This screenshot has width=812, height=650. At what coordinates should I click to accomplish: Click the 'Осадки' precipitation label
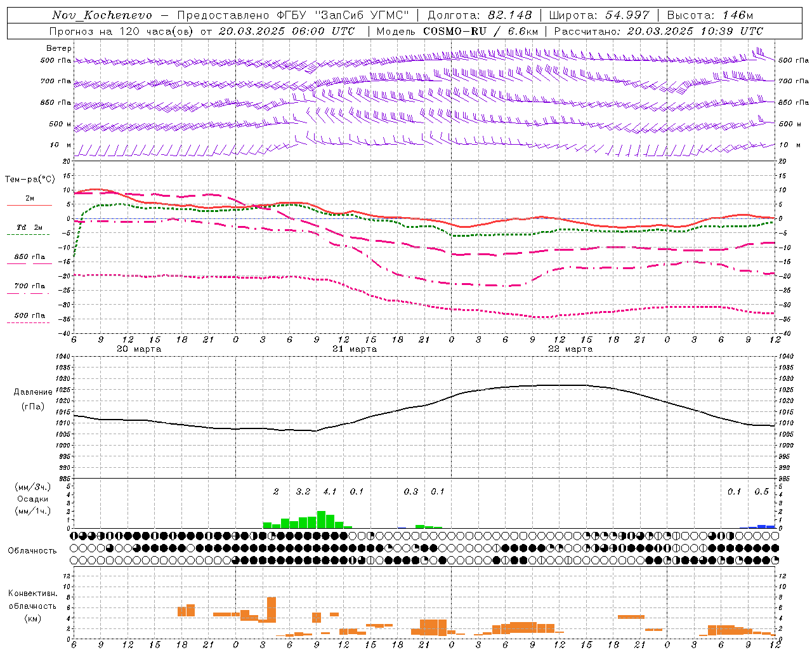point(33,499)
